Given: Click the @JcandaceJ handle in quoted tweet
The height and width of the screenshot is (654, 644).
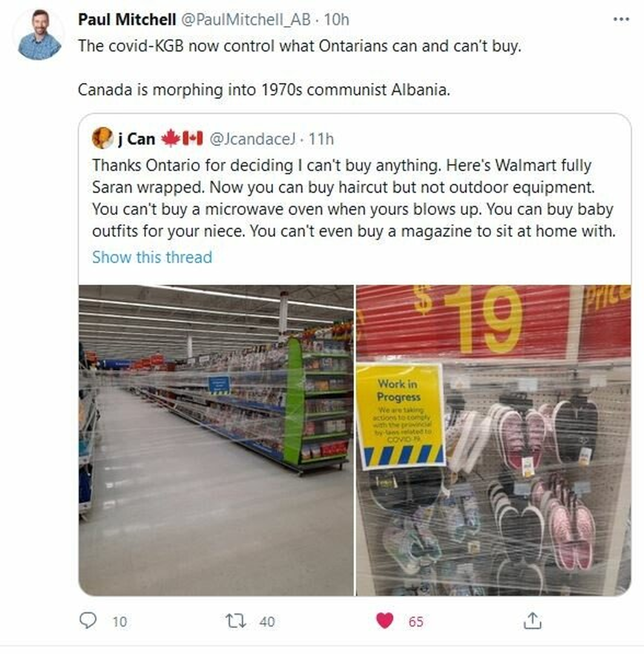Looking at the screenshot, I should pyautogui.click(x=252, y=139).
